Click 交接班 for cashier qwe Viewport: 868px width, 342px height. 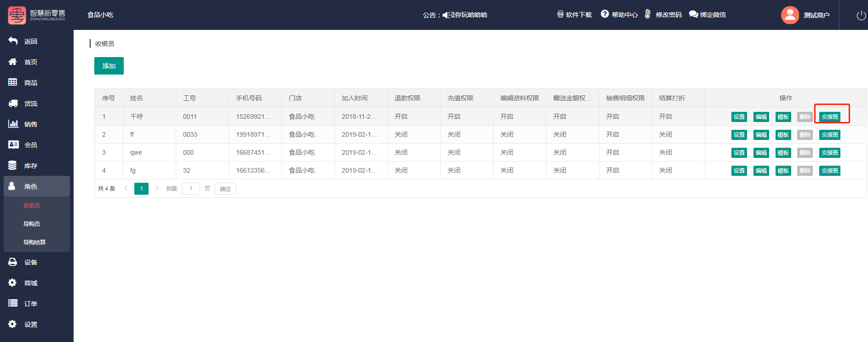click(x=830, y=153)
